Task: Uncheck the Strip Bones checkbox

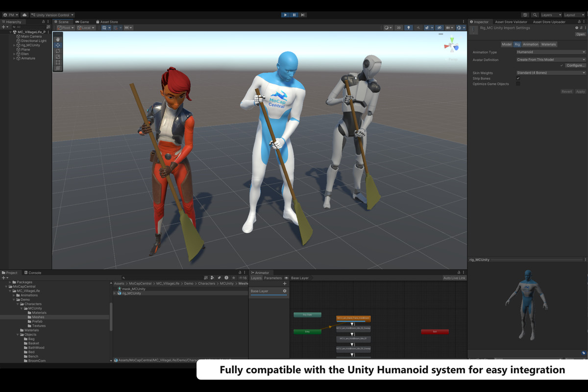Action: coord(518,78)
